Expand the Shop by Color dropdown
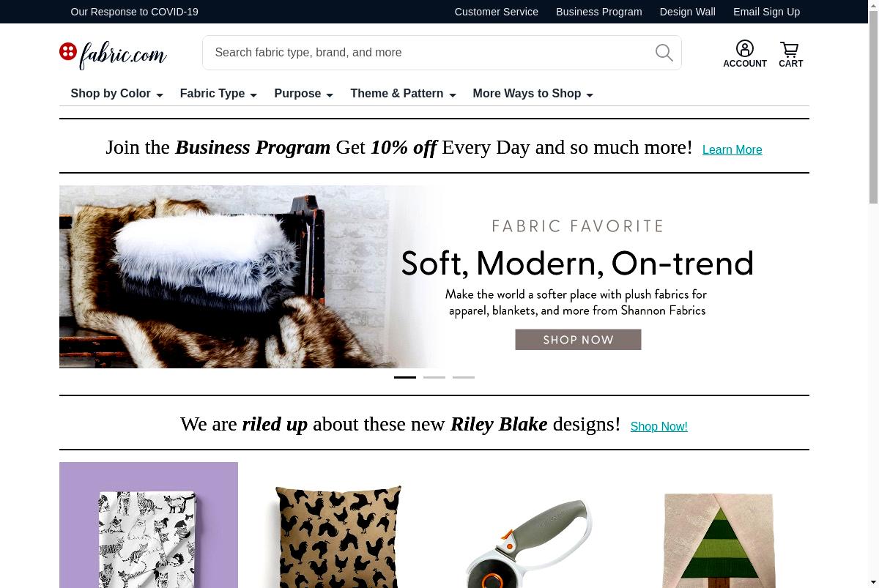Viewport: 879px width, 588px height. pos(116,94)
